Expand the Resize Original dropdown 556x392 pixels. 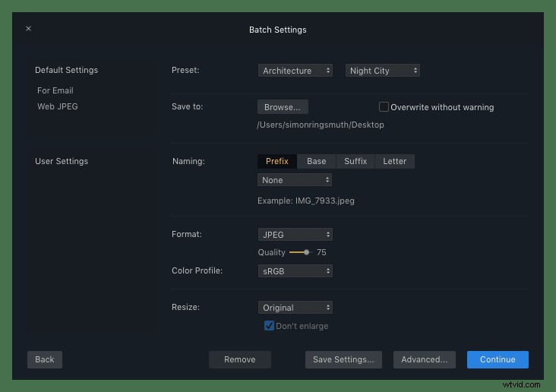295,308
